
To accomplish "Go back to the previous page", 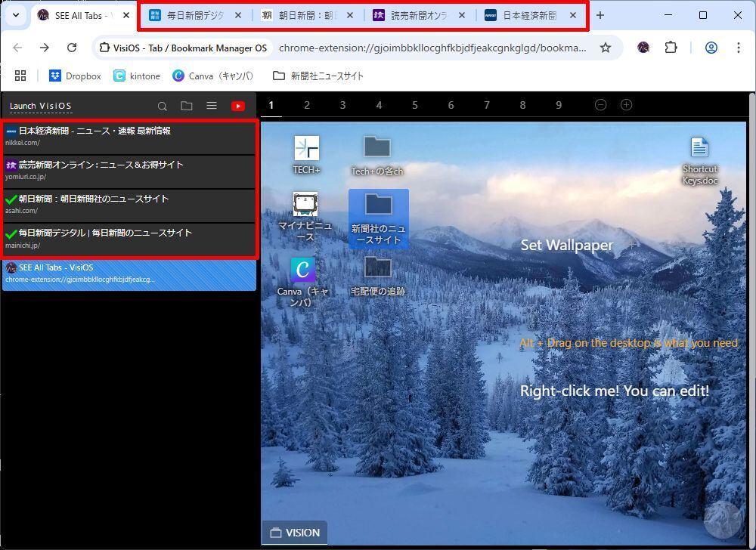I will (18, 48).
